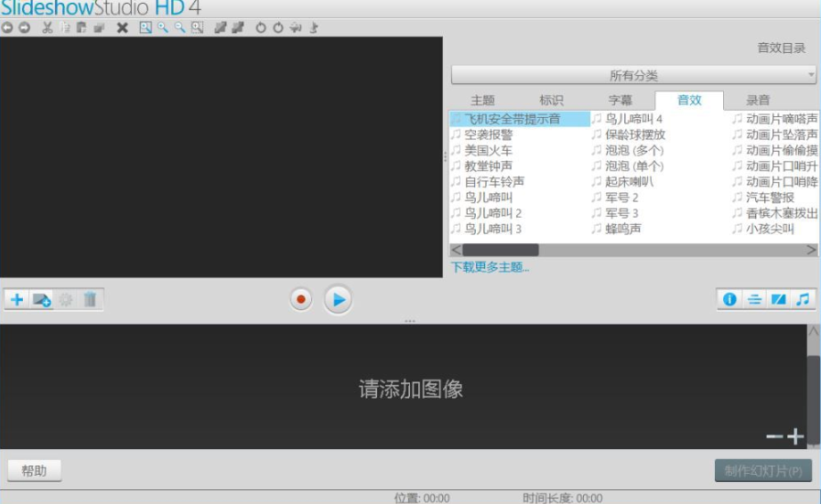Click the timeline vertical scrollbar thumb
Image resolution: width=821 pixels, height=504 pixels.
(x=813, y=401)
